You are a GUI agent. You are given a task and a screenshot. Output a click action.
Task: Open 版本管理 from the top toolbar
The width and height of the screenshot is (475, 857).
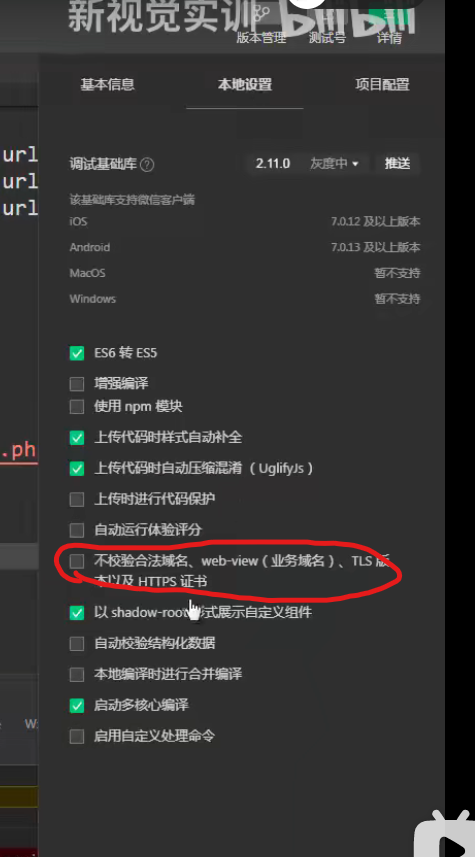coord(261,38)
